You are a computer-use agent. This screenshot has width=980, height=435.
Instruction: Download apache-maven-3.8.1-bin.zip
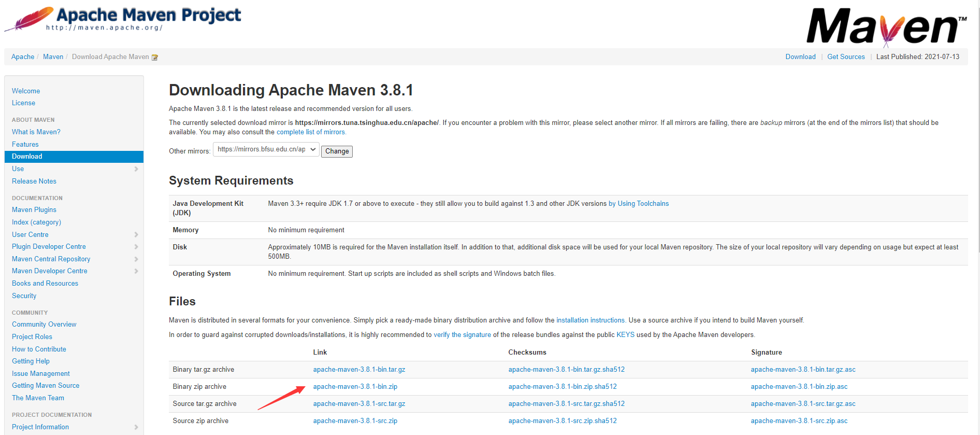(355, 387)
